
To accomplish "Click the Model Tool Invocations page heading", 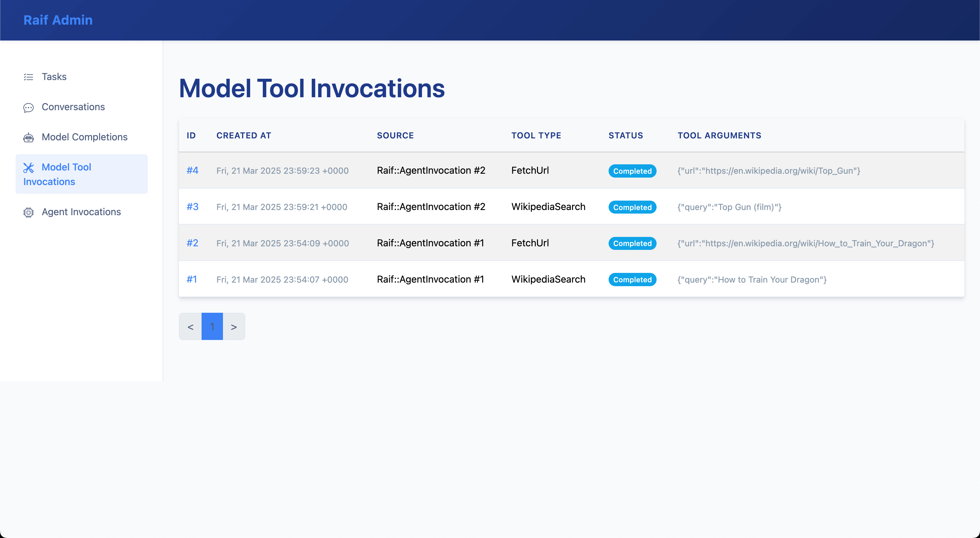I will (x=311, y=88).
